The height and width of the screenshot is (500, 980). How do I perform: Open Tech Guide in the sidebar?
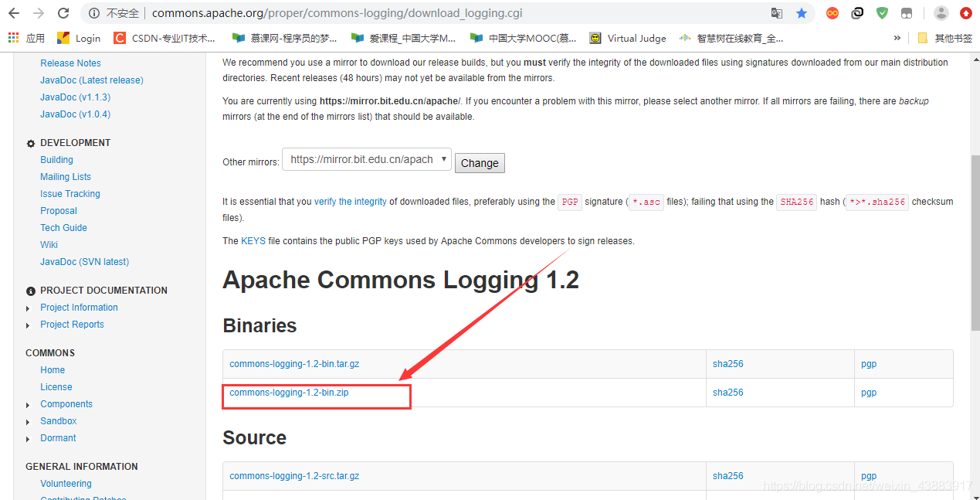coord(63,228)
